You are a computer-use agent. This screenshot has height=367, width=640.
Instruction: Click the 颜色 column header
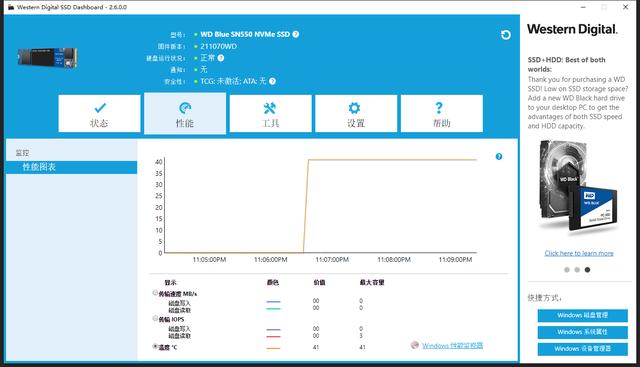[x=273, y=282]
